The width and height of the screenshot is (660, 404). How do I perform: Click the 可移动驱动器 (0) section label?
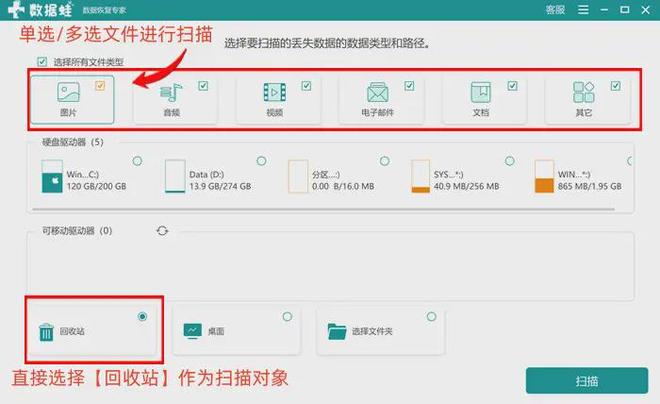coord(77,231)
